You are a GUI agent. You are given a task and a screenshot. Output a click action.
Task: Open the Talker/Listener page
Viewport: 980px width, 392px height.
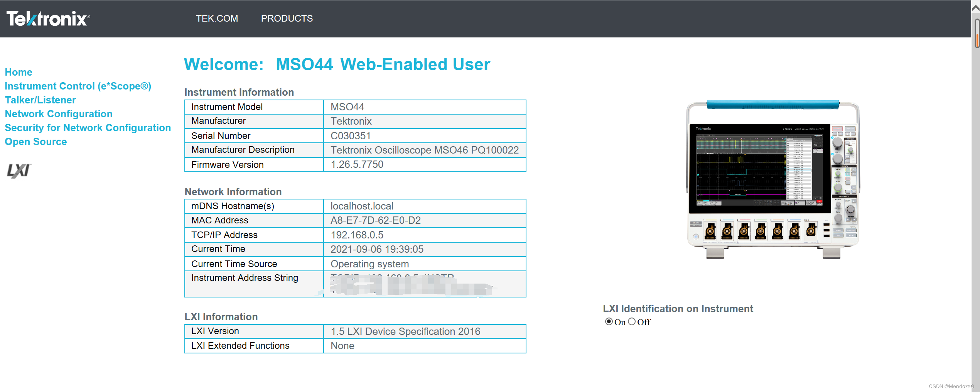click(x=40, y=100)
